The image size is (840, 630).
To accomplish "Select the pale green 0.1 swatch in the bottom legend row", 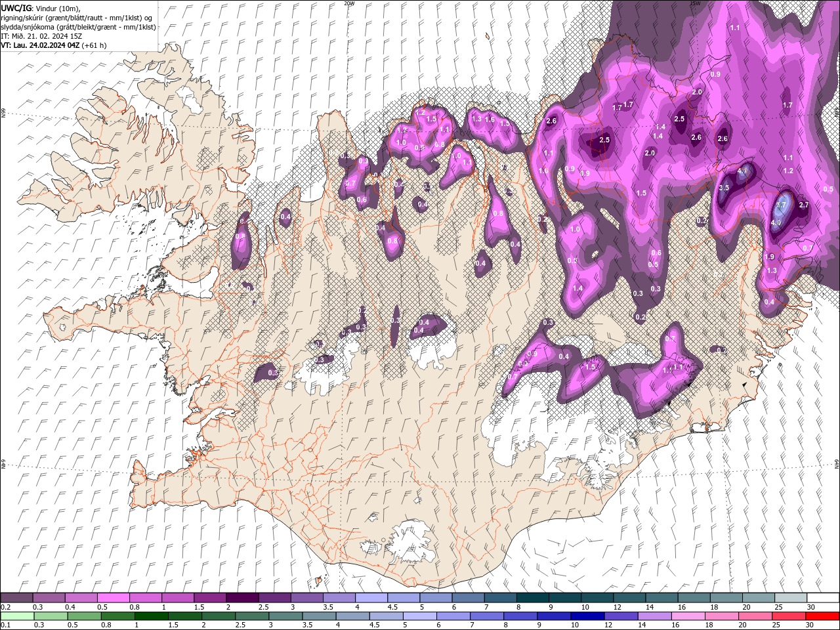I will (x=17, y=616).
